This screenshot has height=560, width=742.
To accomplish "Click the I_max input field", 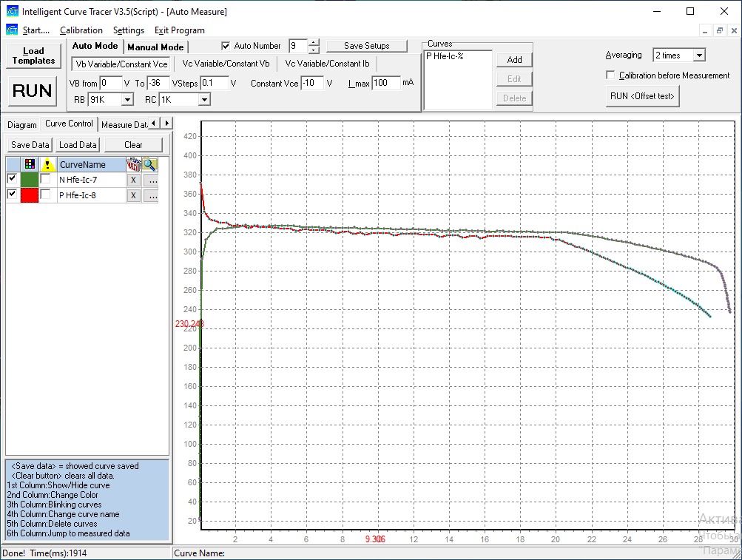I will pyautogui.click(x=386, y=83).
